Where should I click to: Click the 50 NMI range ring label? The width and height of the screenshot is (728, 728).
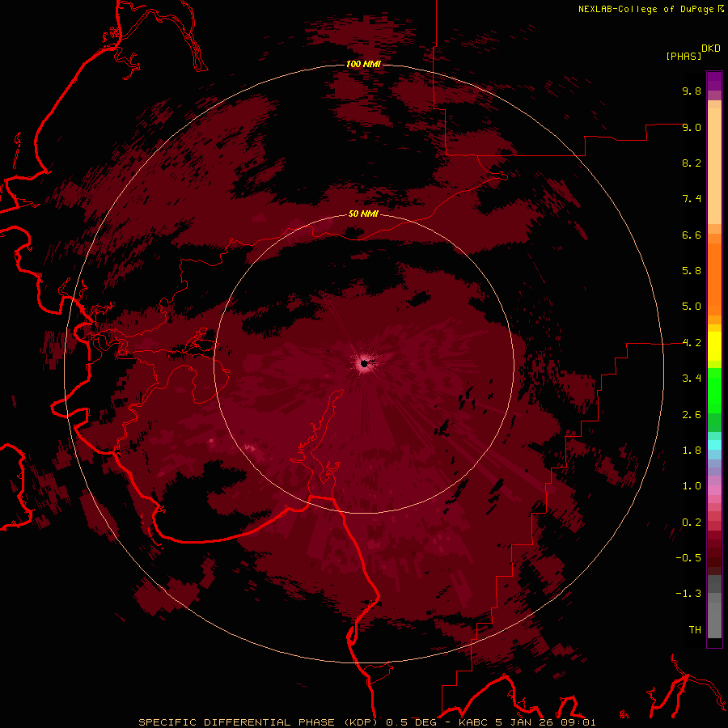pos(363,214)
